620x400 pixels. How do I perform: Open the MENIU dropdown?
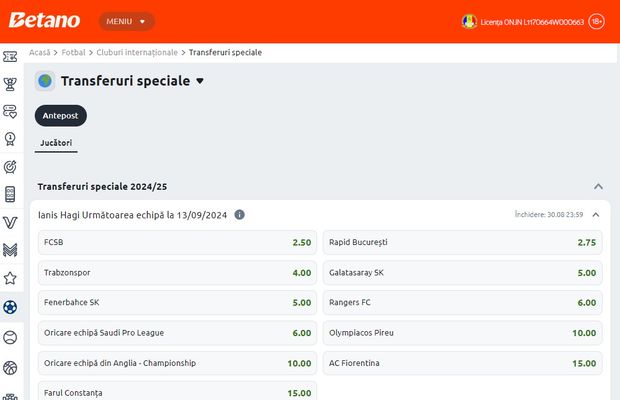coord(126,21)
